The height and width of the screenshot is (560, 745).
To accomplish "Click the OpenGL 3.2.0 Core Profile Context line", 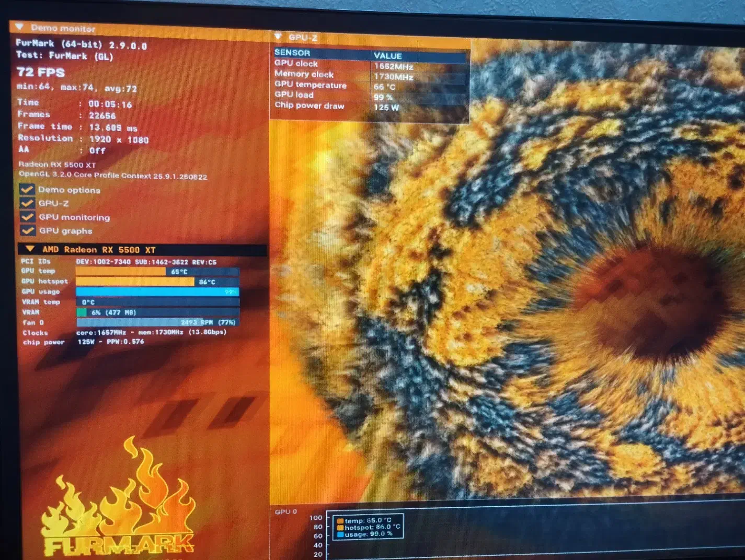I will pyautogui.click(x=113, y=176).
